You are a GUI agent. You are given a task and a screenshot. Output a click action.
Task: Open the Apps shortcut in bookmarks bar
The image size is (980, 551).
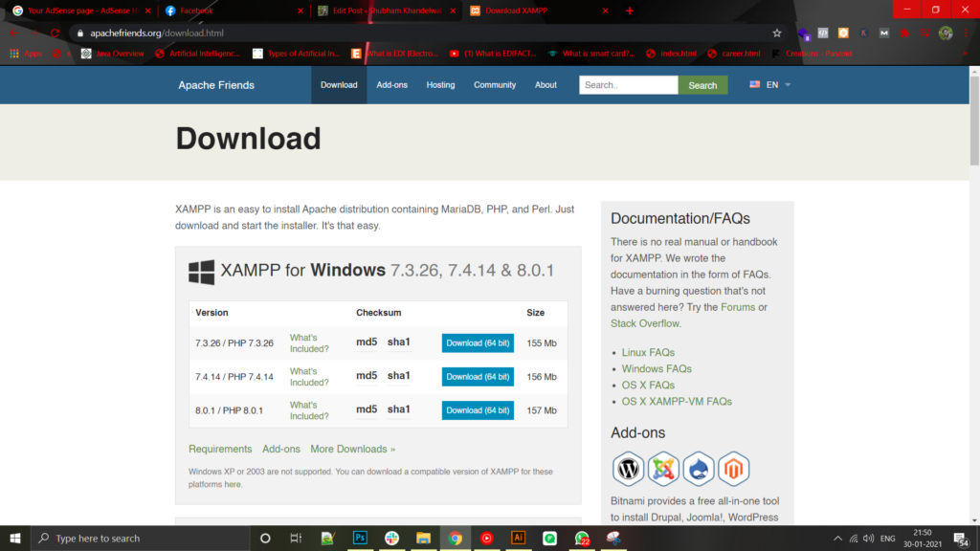pos(26,54)
